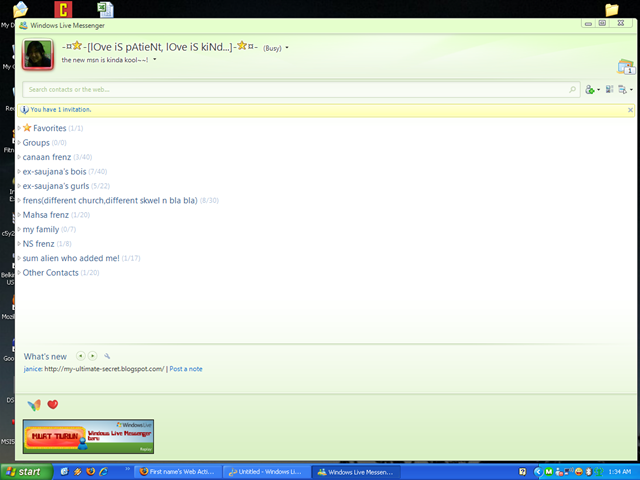Select the Favorites group label
640x480 pixels.
(49, 128)
